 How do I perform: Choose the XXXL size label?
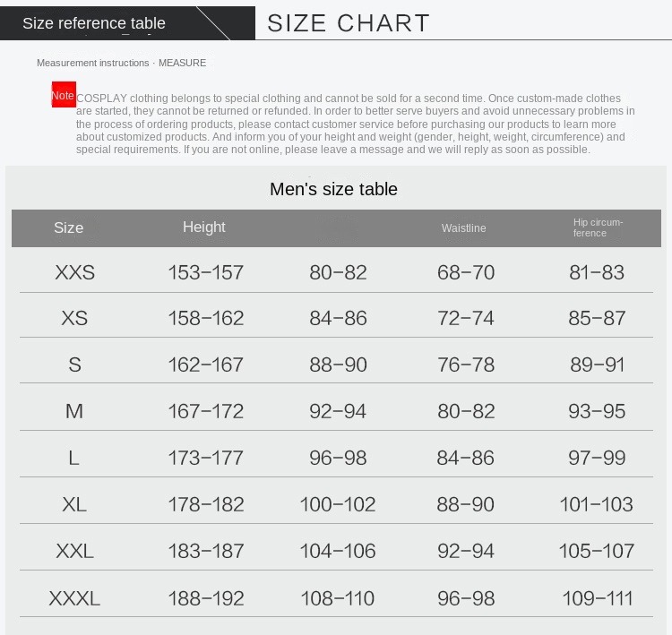[74, 598]
